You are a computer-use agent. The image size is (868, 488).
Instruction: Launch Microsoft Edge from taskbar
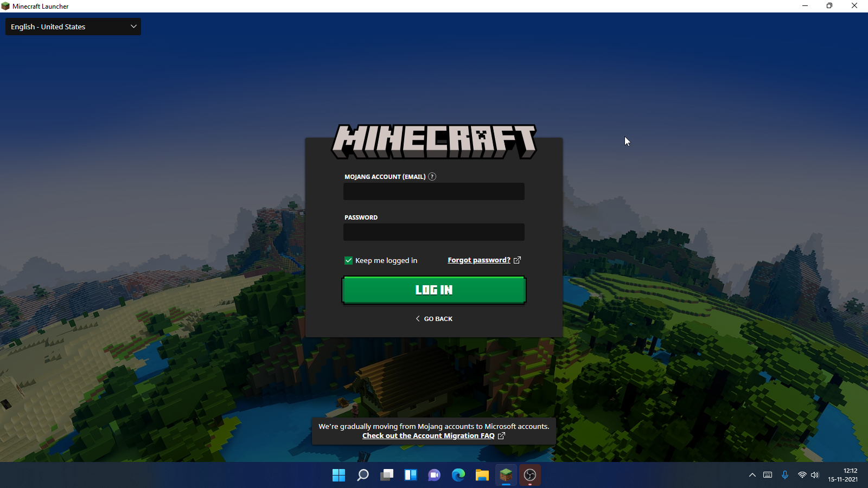coord(458,475)
